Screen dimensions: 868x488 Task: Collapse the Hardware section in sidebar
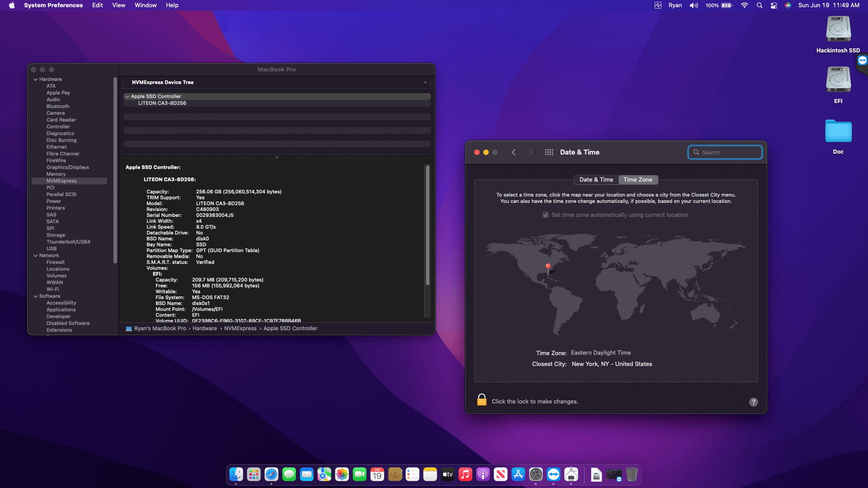(x=36, y=80)
